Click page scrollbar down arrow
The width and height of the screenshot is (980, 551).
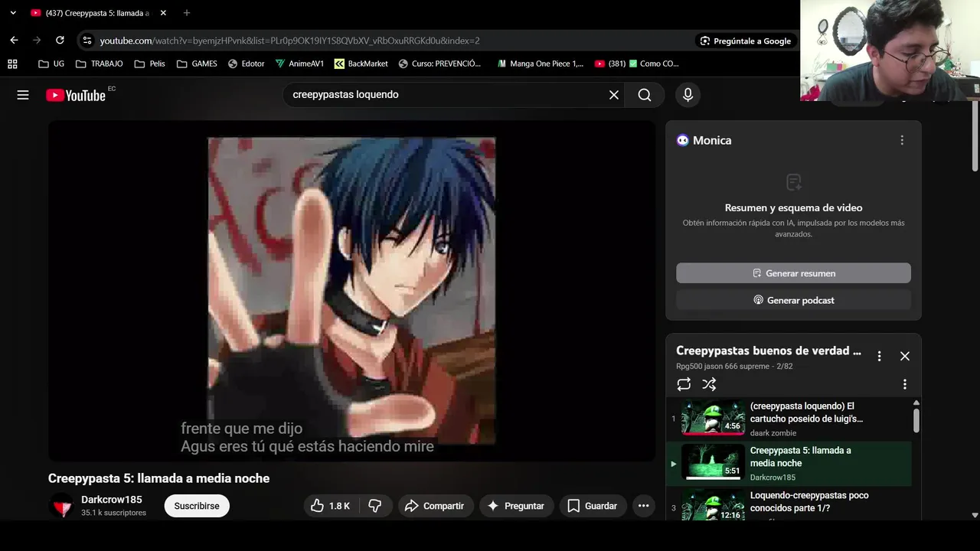pyautogui.click(x=975, y=515)
